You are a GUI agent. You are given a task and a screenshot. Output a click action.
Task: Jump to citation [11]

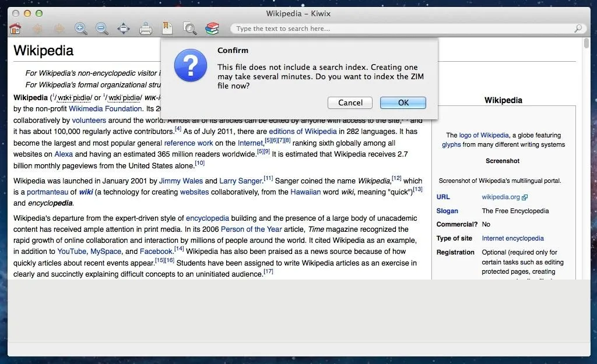pyautogui.click(x=268, y=178)
